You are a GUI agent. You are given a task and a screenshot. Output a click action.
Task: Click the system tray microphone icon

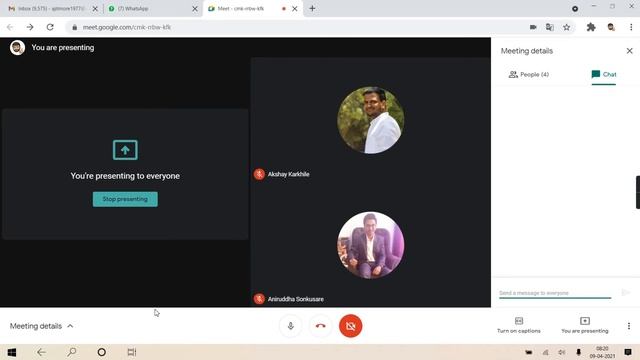578,352
